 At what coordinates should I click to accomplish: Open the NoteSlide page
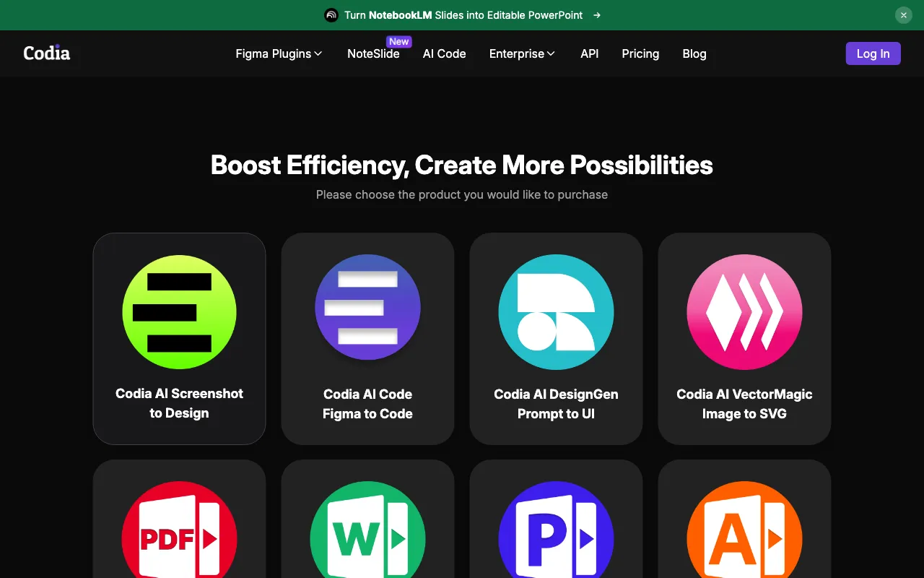[373, 53]
